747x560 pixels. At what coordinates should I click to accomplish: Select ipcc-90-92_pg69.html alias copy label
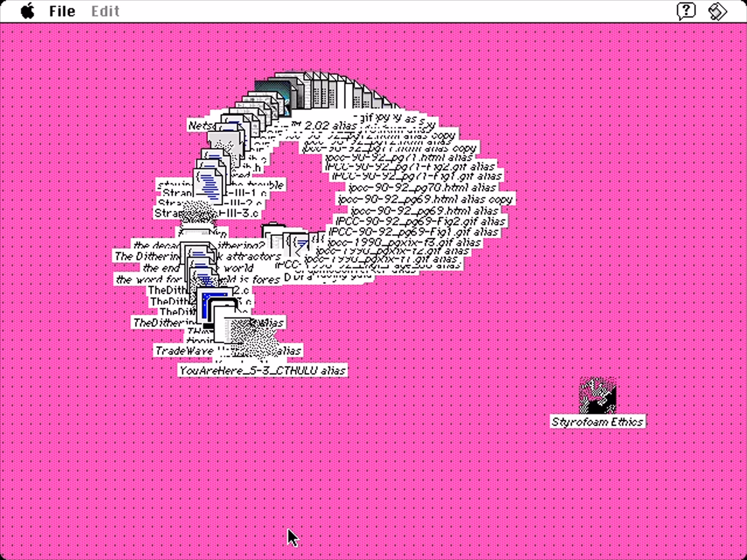click(425, 199)
